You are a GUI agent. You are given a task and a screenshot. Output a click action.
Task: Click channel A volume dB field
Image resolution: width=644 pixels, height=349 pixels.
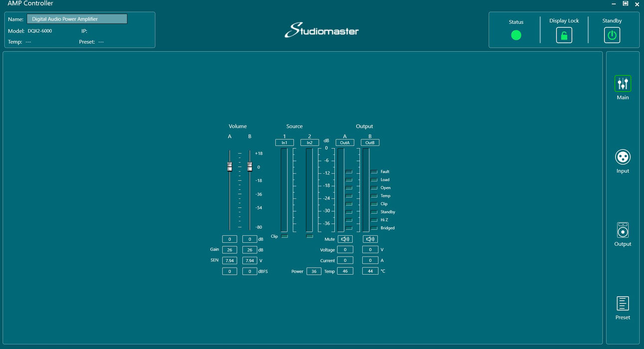(x=229, y=239)
